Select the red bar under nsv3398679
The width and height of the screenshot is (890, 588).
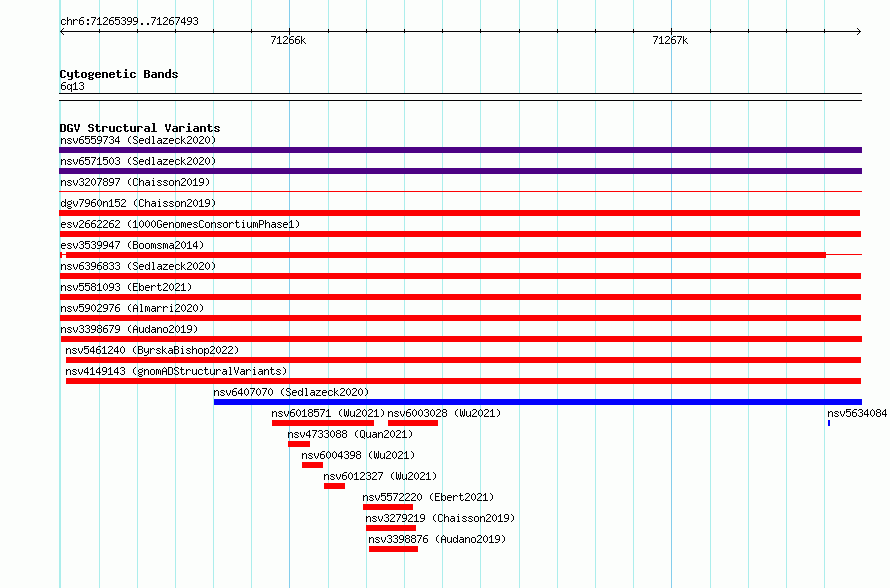click(x=461, y=339)
